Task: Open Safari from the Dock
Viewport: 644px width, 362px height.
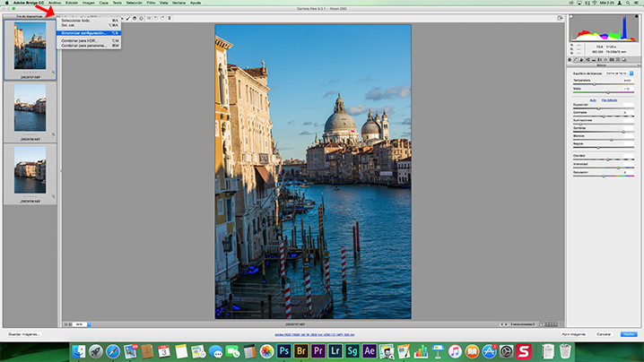Action: coord(113,351)
